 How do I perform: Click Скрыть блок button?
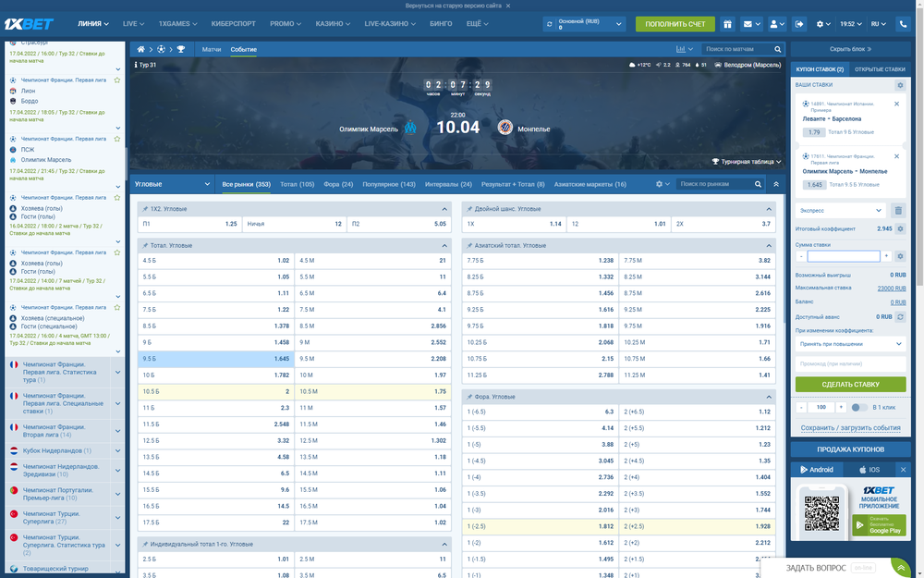point(850,49)
